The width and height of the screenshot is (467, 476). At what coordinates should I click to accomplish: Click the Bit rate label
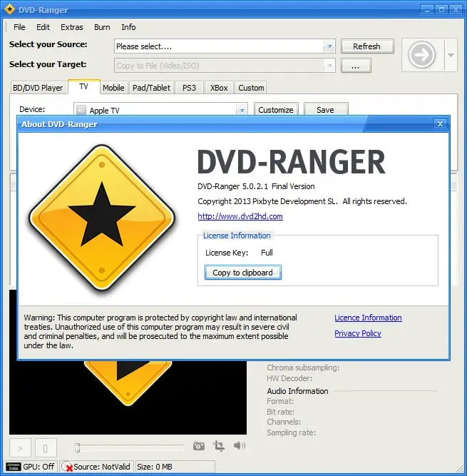pos(280,412)
